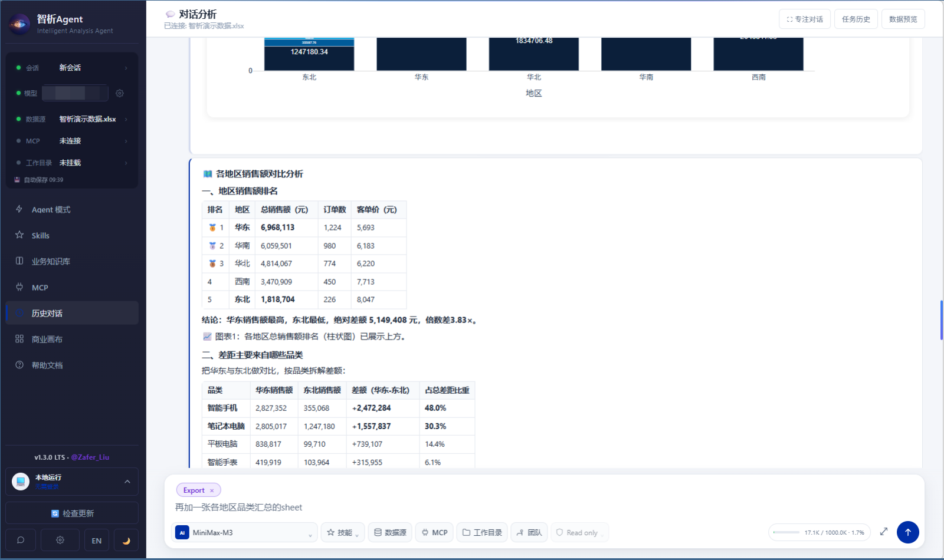Viewport: 944px width, 560px height.
Task: Open the Agent 模式 lightning icon
Action: (x=19, y=209)
